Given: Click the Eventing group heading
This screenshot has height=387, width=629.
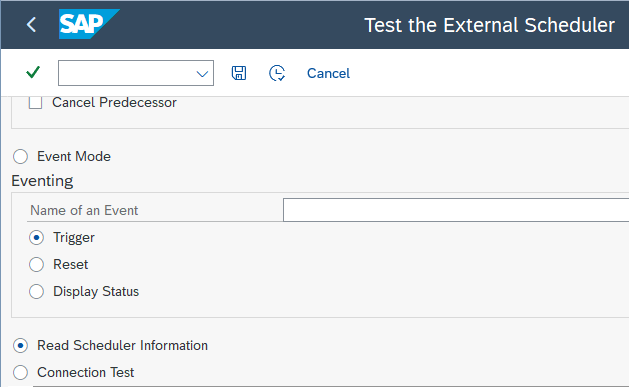Looking at the screenshot, I should tap(42, 181).
